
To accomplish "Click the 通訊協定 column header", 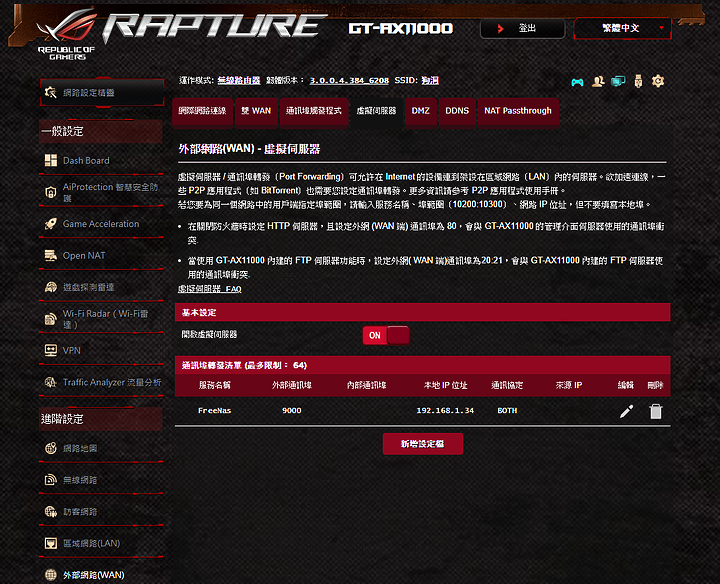I will (x=507, y=385).
